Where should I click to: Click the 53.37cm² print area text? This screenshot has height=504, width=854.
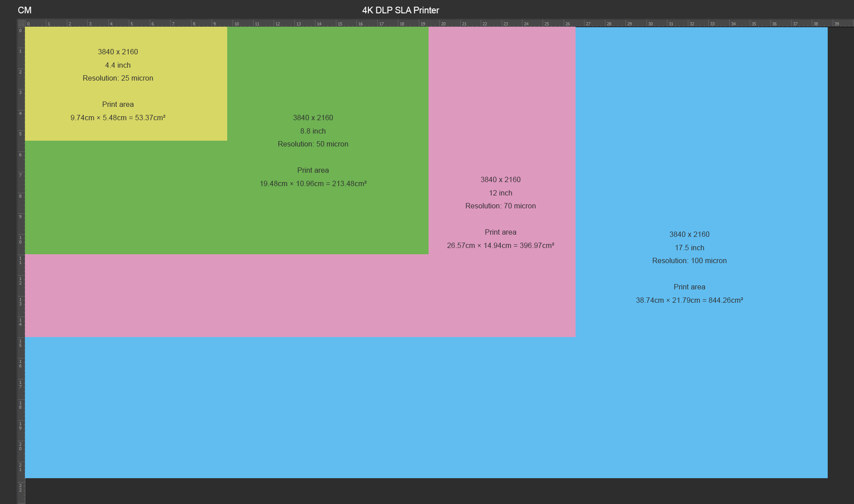pos(118,118)
